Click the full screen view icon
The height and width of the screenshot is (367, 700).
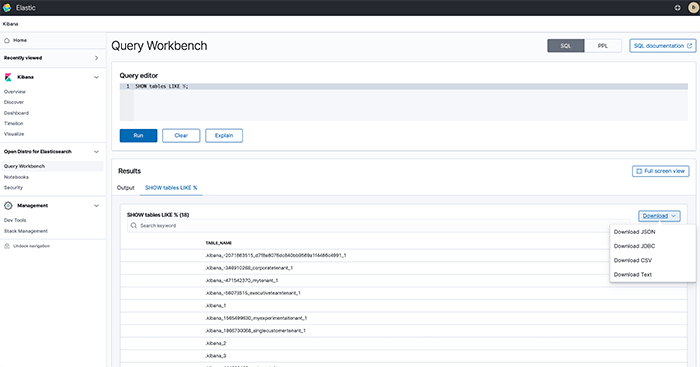(639, 171)
